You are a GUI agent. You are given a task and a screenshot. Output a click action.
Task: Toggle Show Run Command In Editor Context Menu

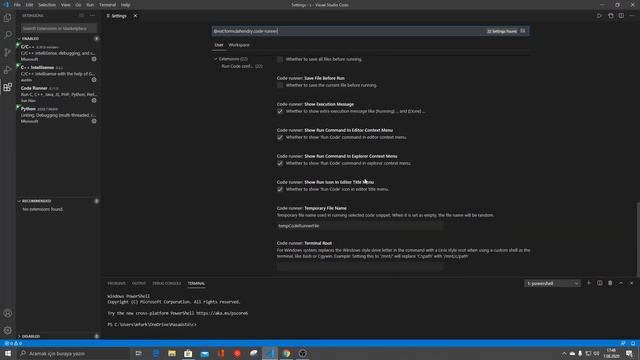[280, 138]
